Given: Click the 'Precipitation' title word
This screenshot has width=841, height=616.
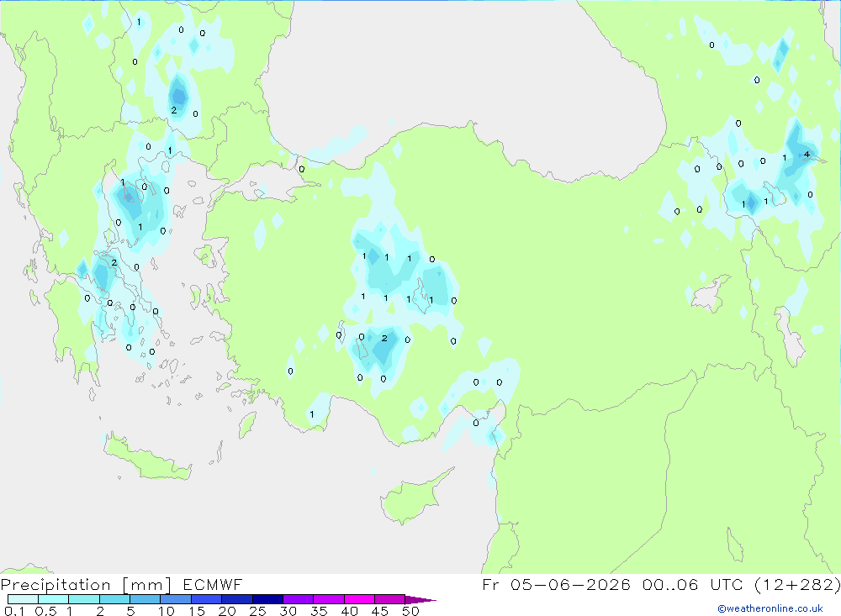Looking at the screenshot, I should pyautogui.click(x=56, y=585).
